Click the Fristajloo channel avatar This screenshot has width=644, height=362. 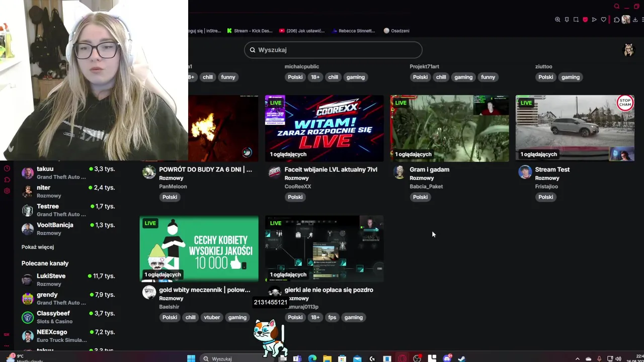pos(525,172)
